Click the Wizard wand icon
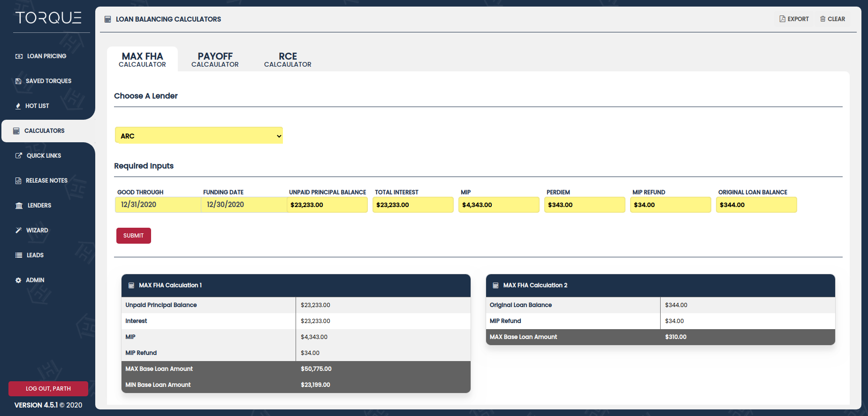Image resolution: width=868 pixels, height=416 pixels. click(19, 231)
